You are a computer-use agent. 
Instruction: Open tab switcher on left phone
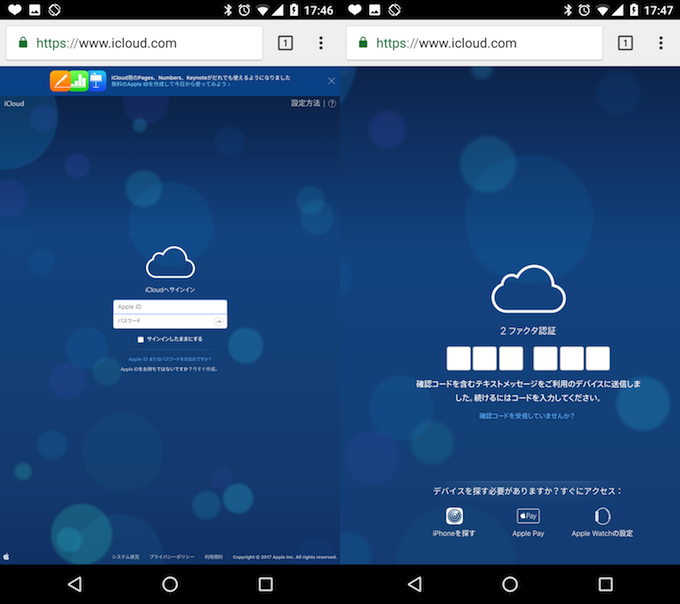pos(285,43)
